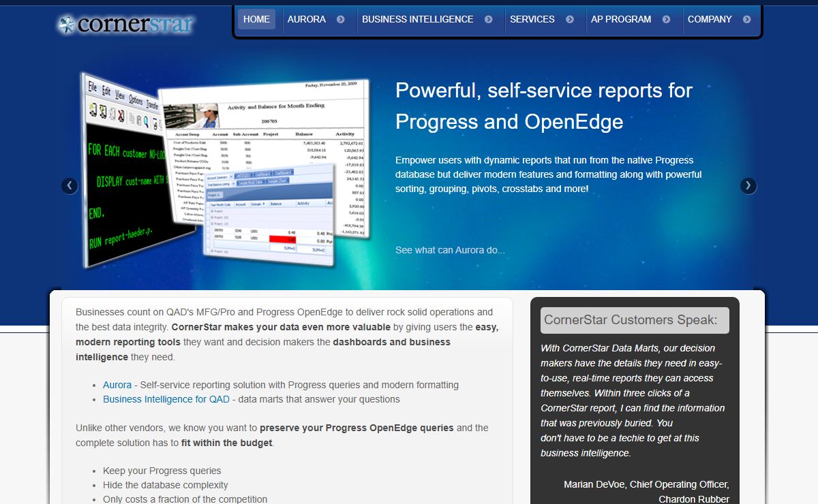Image resolution: width=818 pixels, height=504 pixels.
Task: Open the SERVICES menu item
Action: coord(532,19)
